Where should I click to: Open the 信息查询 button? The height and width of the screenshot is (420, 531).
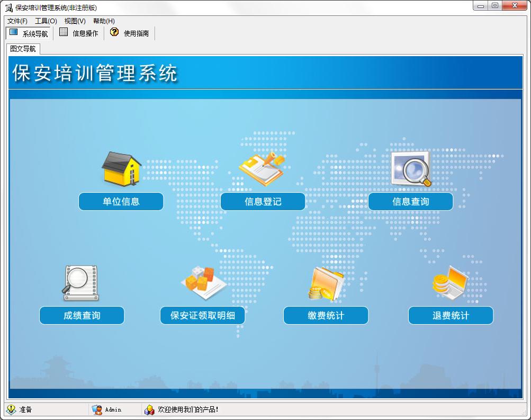[410, 202]
